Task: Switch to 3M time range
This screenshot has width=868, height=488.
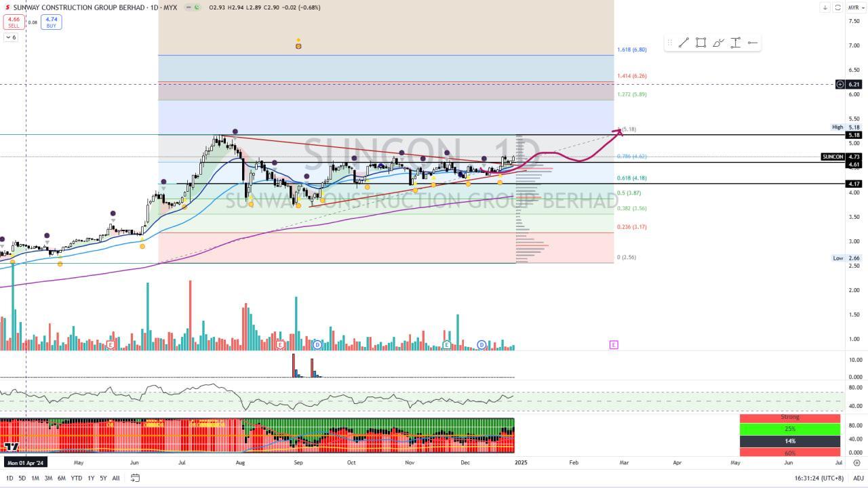Action: coord(48,478)
